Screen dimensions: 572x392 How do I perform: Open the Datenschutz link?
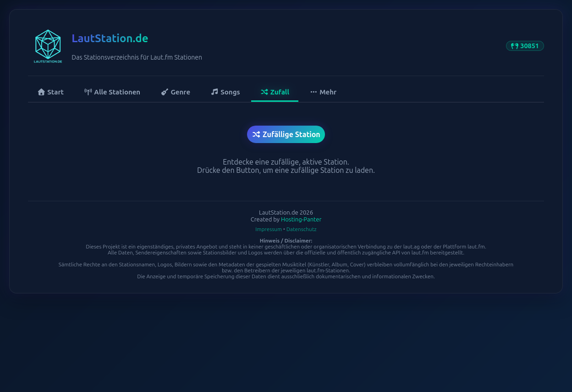301,229
